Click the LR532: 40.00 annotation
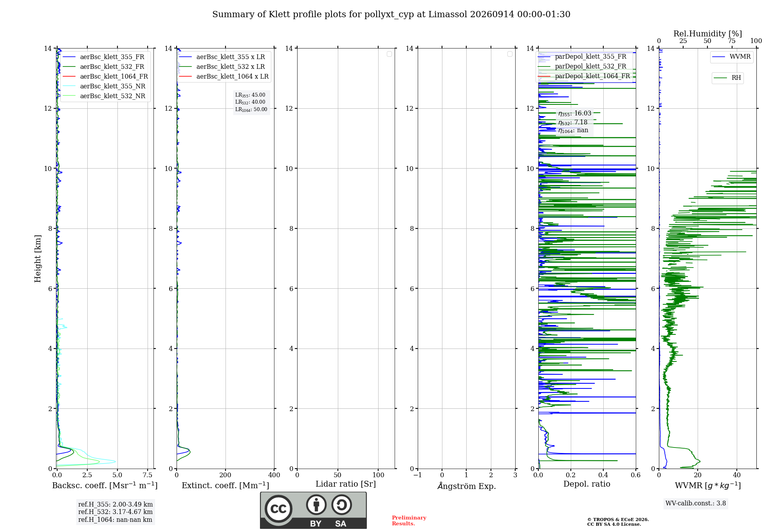 tap(250, 102)
